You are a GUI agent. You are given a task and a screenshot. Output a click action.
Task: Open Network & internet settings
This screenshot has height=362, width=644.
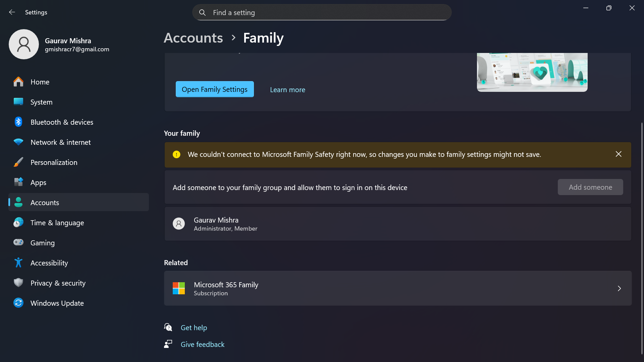click(78, 142)
